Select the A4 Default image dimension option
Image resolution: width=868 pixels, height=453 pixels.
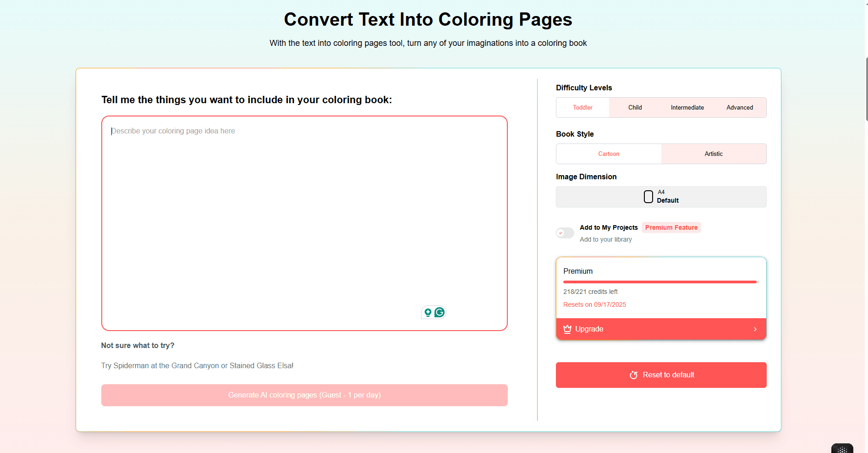(660, 196)
